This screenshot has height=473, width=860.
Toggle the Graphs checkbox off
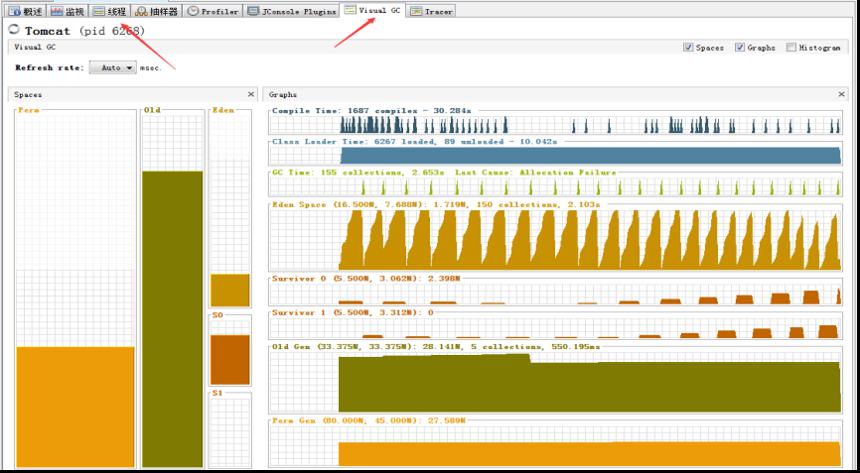739,47
